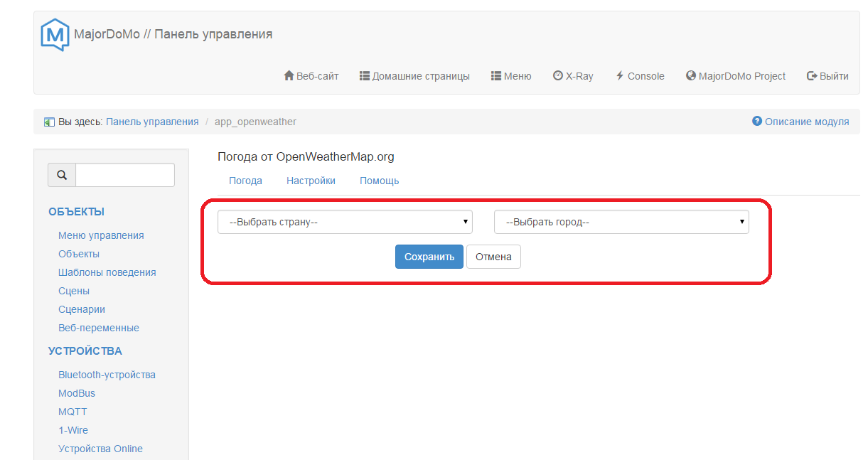The image size is (868, 460).
Task: Open Сцены in the sidebar
Action: 74,291
